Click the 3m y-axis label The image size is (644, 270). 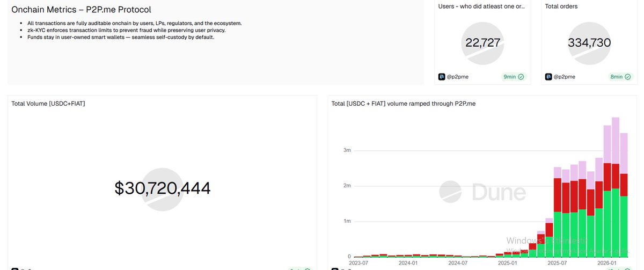[x=347, y=150]
